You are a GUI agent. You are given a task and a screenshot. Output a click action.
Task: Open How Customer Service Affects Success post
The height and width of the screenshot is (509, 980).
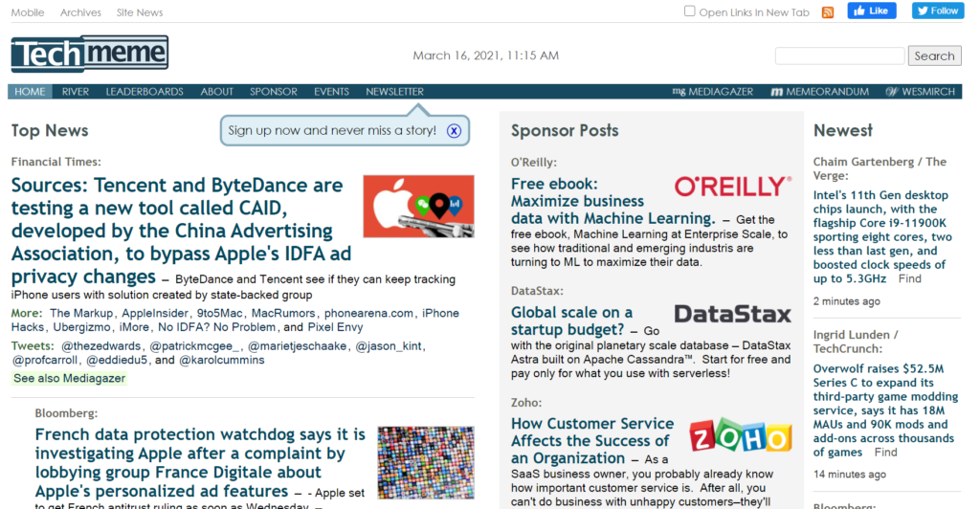pyautogui.click(x=592, y=441)
